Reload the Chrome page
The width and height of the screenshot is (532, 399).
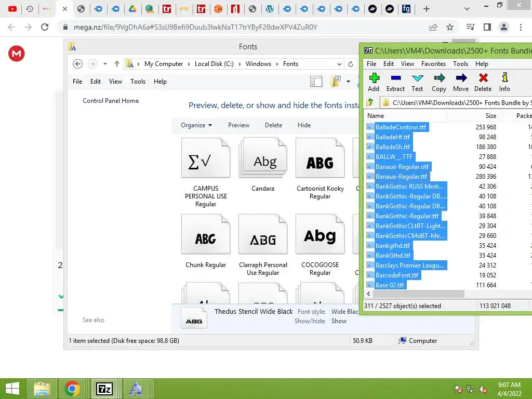pos(45,27)
